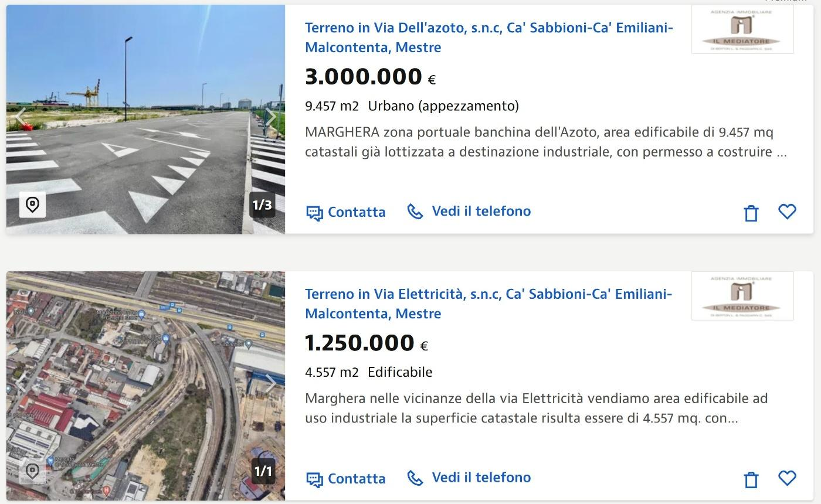Reveal phone number for Via Elettricità listing

pos(469,478)
